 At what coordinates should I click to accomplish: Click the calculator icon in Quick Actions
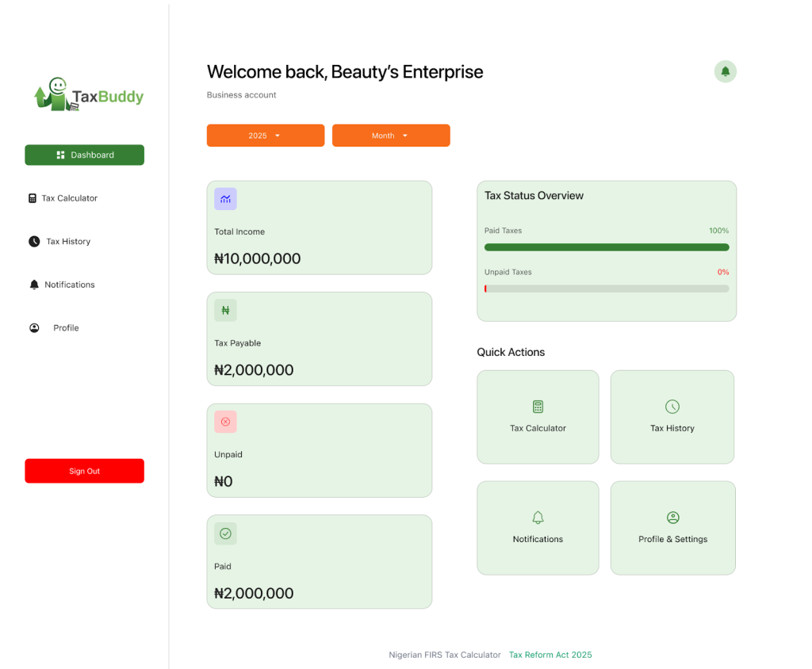538,407
